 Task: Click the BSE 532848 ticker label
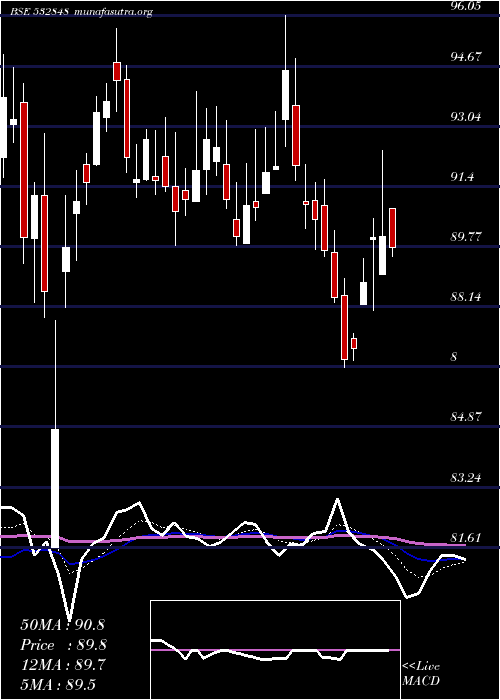(x=39, y=12)
